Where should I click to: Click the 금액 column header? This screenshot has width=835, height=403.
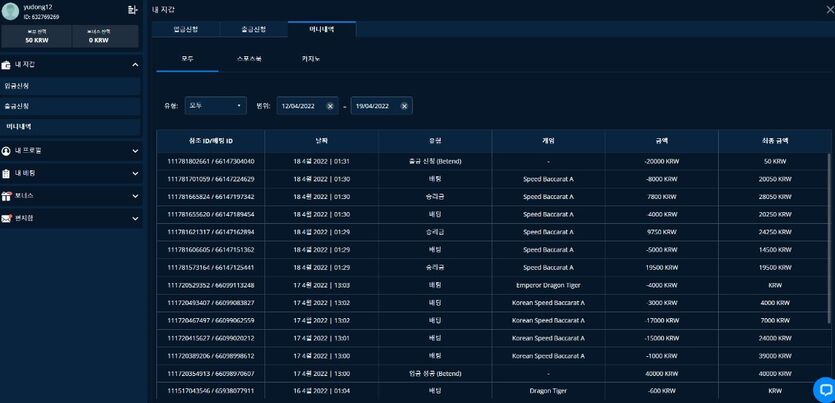point(661,142)
